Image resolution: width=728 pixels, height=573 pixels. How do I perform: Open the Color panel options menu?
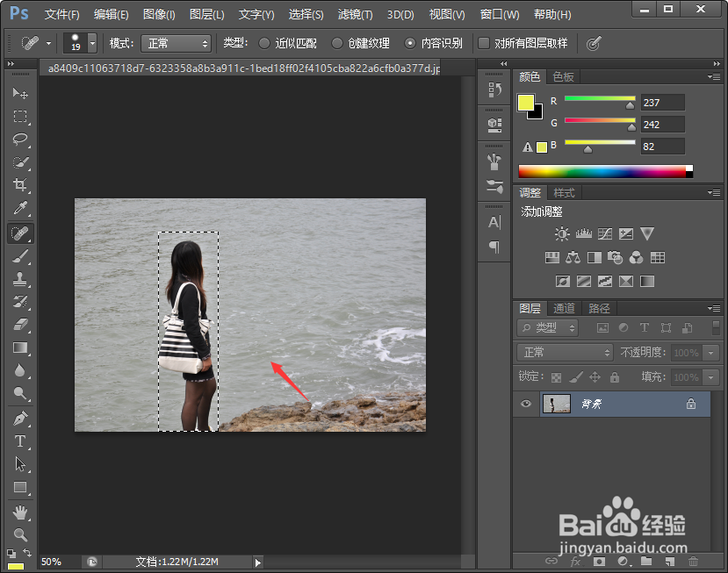714,76
